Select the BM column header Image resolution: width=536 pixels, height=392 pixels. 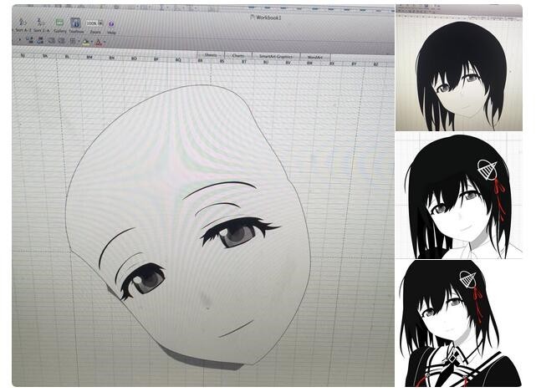pyautogui.click(x=88, y=58)
